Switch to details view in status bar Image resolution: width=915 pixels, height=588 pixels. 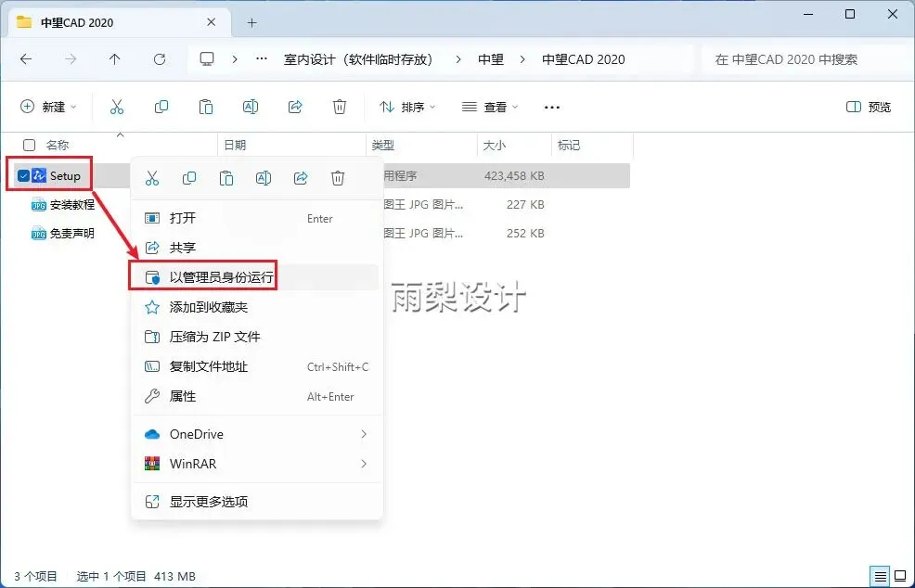tap(881, 576)
